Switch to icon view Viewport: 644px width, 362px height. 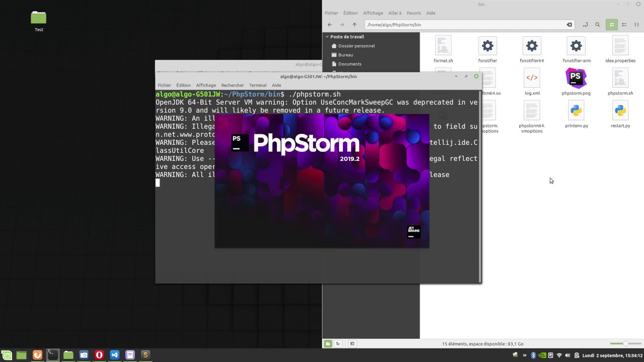click(x=612, y=25)
